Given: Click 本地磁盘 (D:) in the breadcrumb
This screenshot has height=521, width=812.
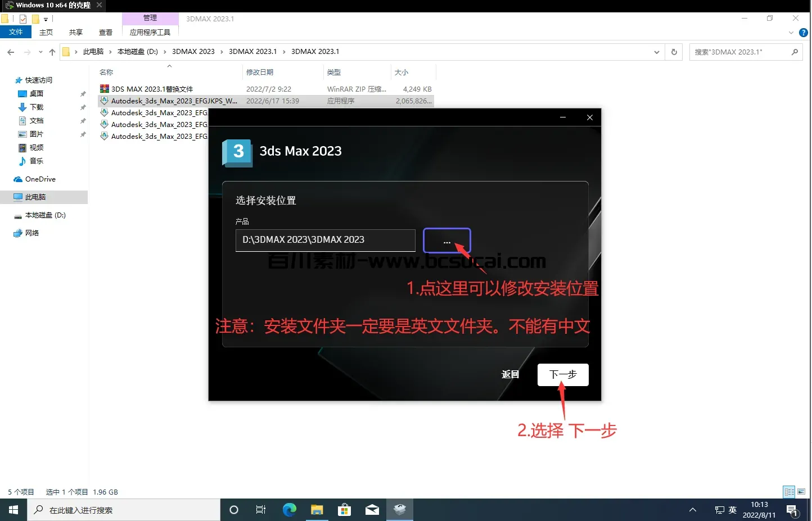Looking at the screenshot, I should tap(138, 52).
